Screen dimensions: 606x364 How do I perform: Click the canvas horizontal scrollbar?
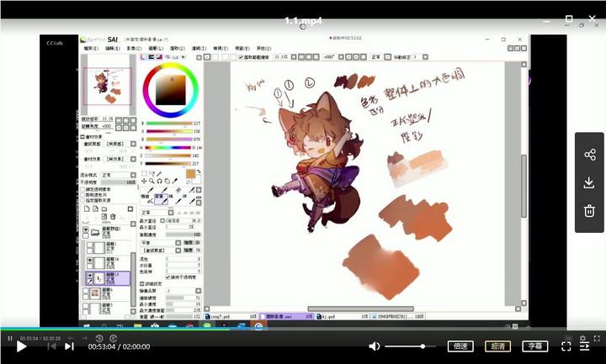click(x=360, y=309)
